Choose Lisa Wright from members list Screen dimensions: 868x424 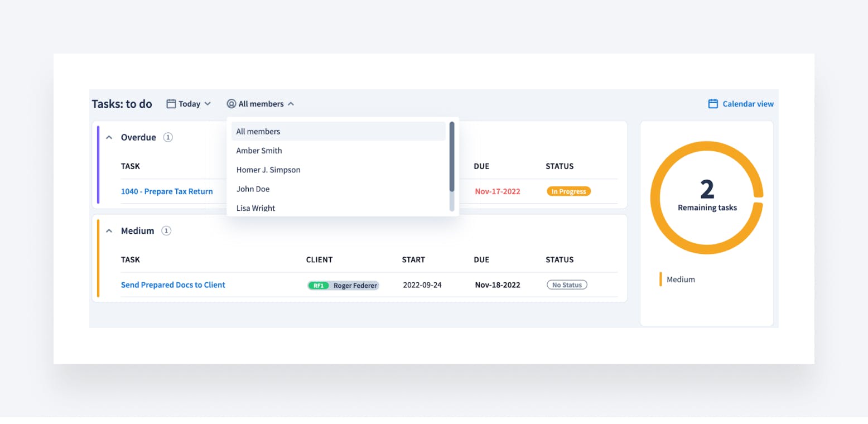(x=255, y=208)
